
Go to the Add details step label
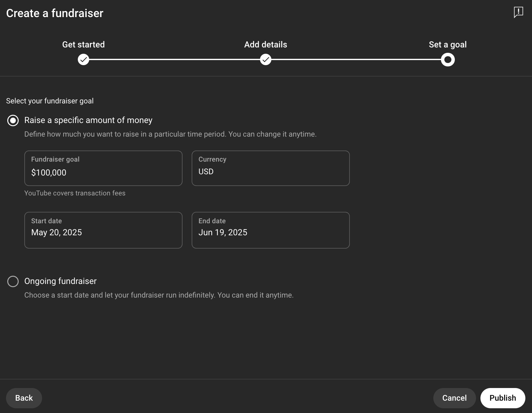point(266,45)
